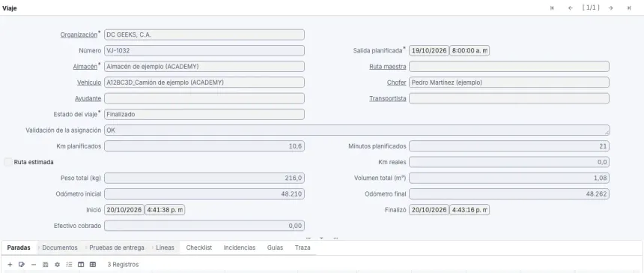Image resolution: width=644 pixels, height=273 pixels.
Task: Open the Paradas tab
Action: click(x=19, y=247)
